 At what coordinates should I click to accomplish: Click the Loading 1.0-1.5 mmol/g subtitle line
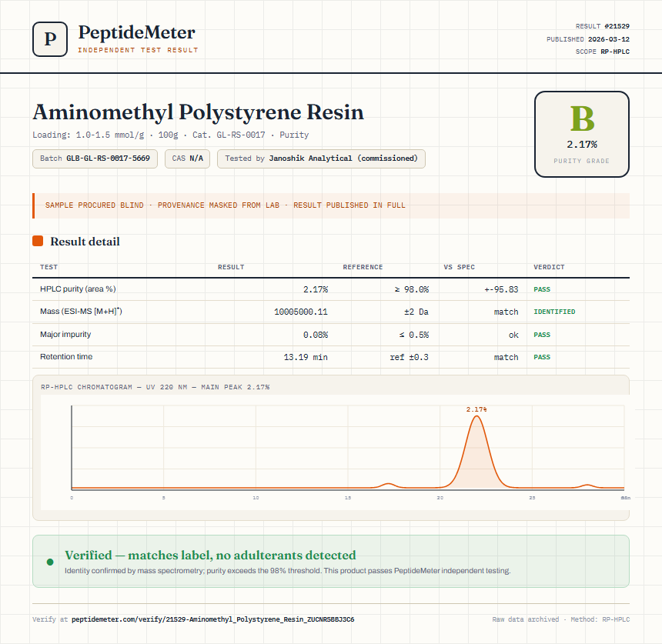(171, 135)
